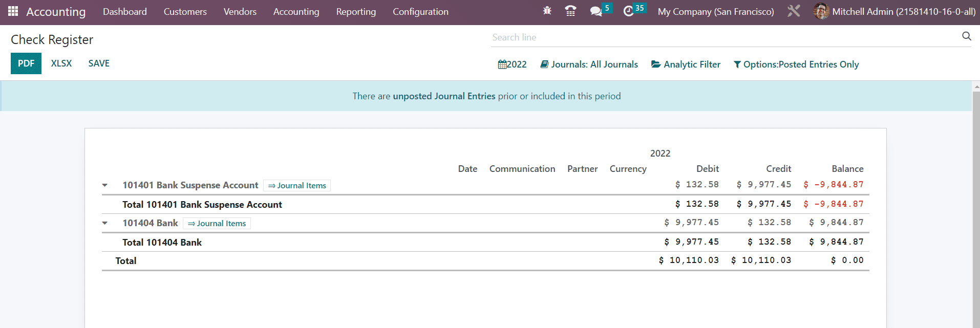
Task: Open the Journals: All Journals filter
Action: click(x=589, y=64)
